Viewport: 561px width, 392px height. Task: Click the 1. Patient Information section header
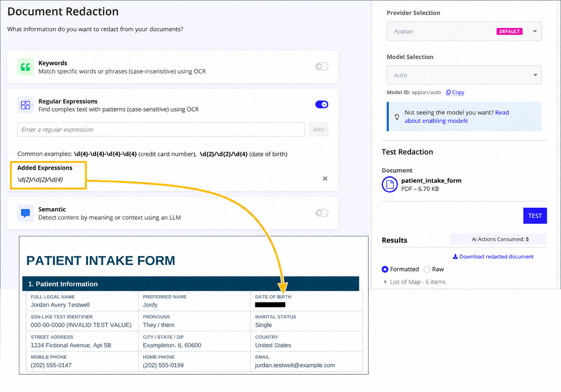click(x=191, y=284)
